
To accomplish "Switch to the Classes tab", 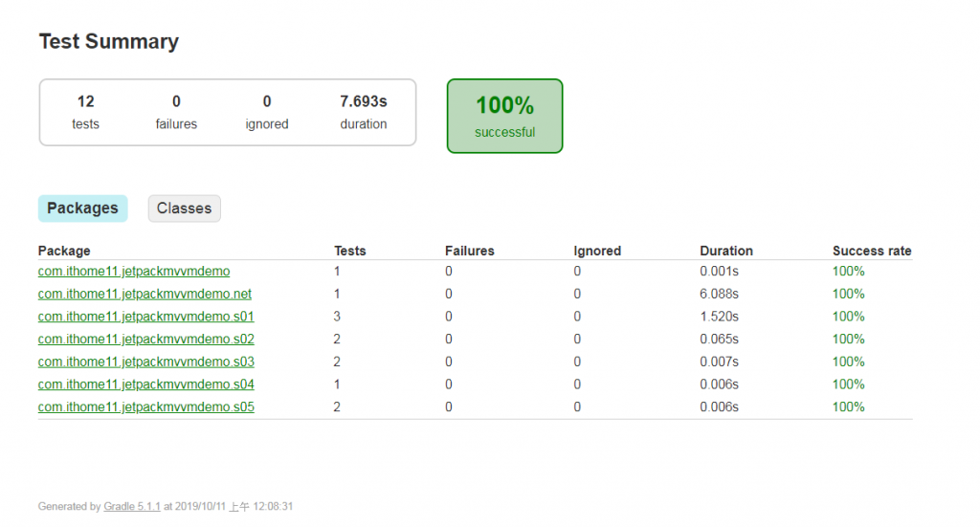I will (x=184, y=209).
